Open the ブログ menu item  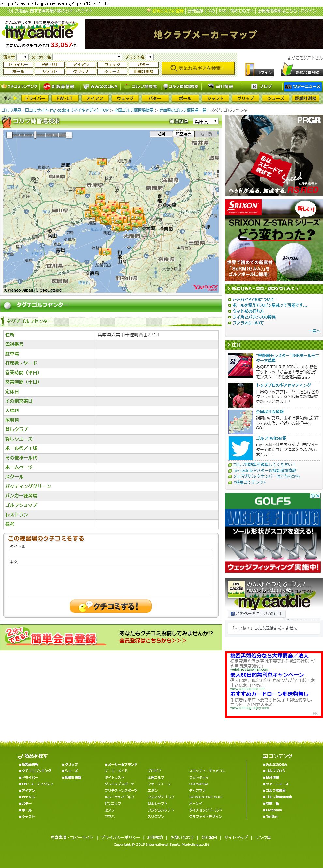[262, 86]
